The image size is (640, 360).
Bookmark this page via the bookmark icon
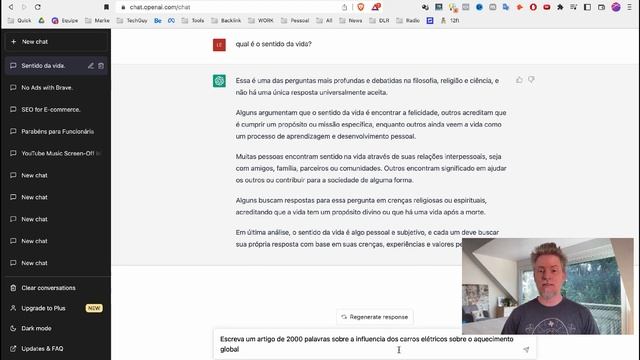coord(106,7)
